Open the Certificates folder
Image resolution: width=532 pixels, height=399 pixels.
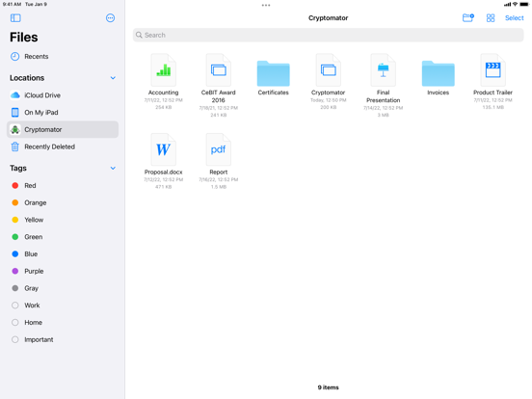coord(273,73)
